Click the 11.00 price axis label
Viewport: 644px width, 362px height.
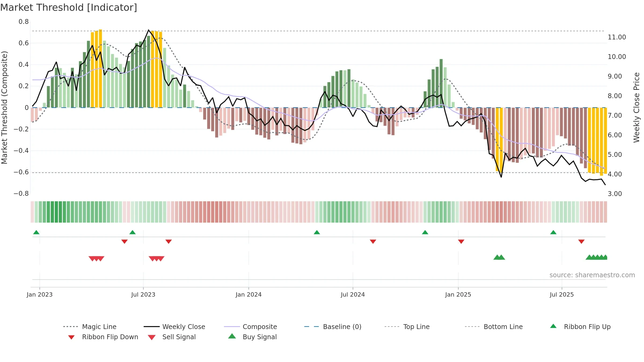[x=617, y=37]
